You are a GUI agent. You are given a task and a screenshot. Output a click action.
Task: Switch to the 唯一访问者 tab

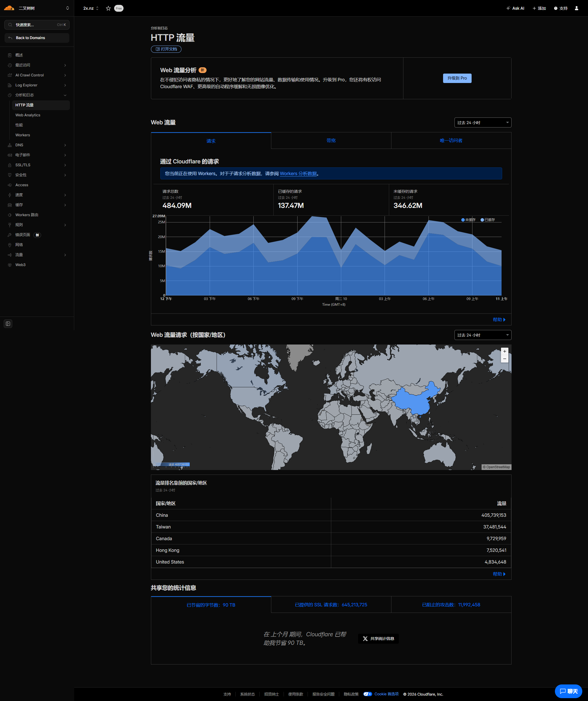pyautogui.click(x=451, y=141)
